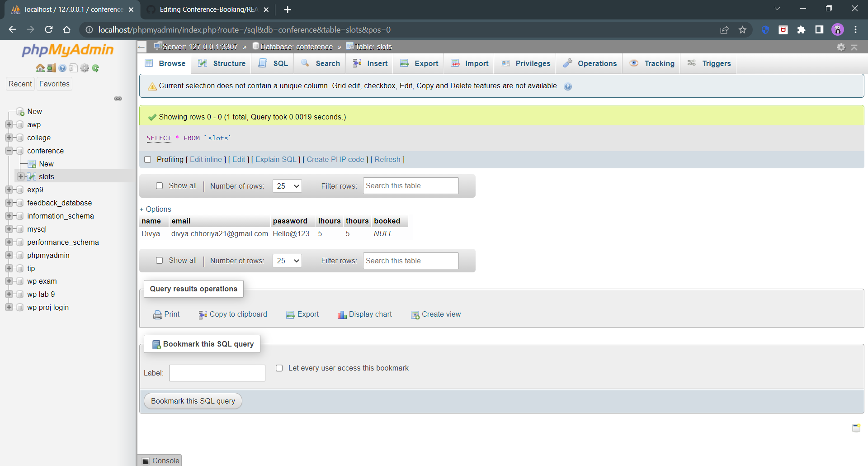868x466 pixels.
Task: Open the Operations tab
Action: point(590,63)
